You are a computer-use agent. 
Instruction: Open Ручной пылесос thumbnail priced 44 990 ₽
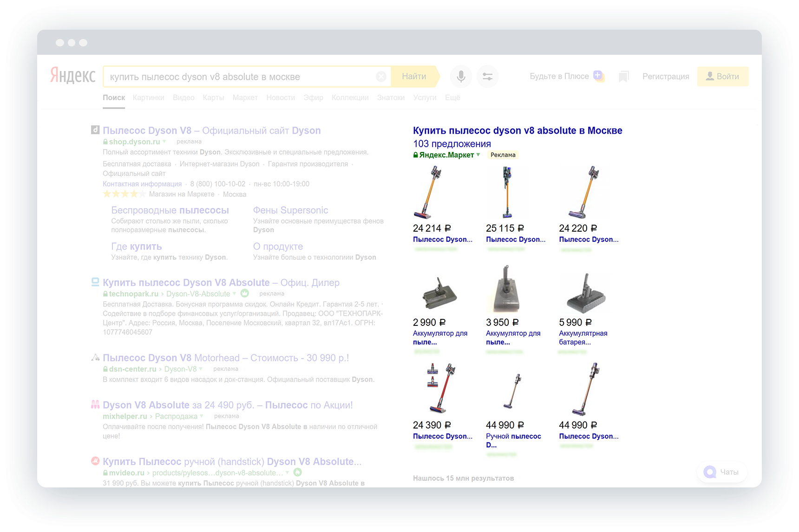coord(512,391)
